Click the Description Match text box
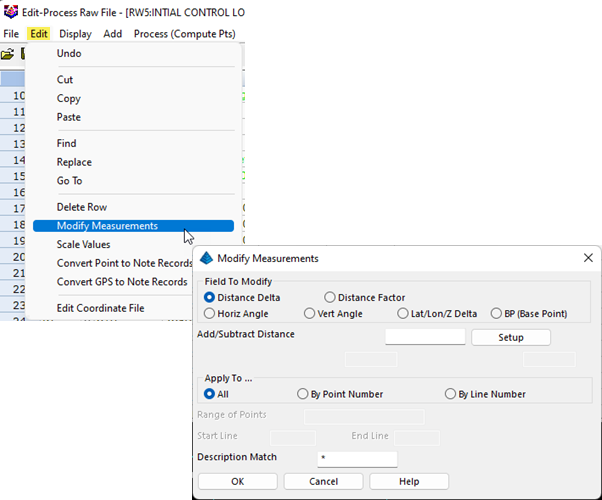Screen dimensions: 602x500 click(x=357, y=459)
